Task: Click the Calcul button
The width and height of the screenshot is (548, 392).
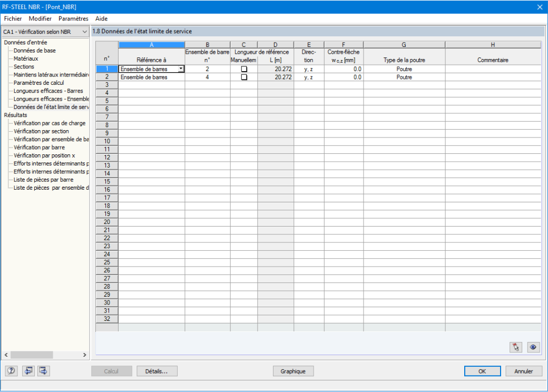Action: pyautogui.click(x=112, y=371)
